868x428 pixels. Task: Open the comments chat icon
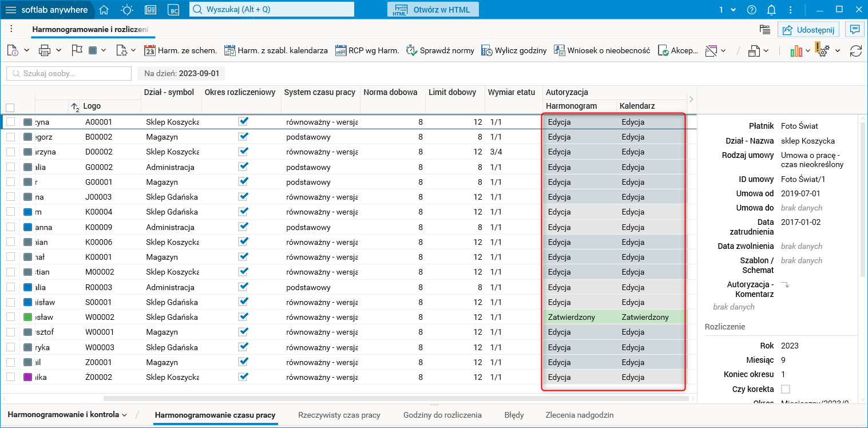(x=855, y=30)
